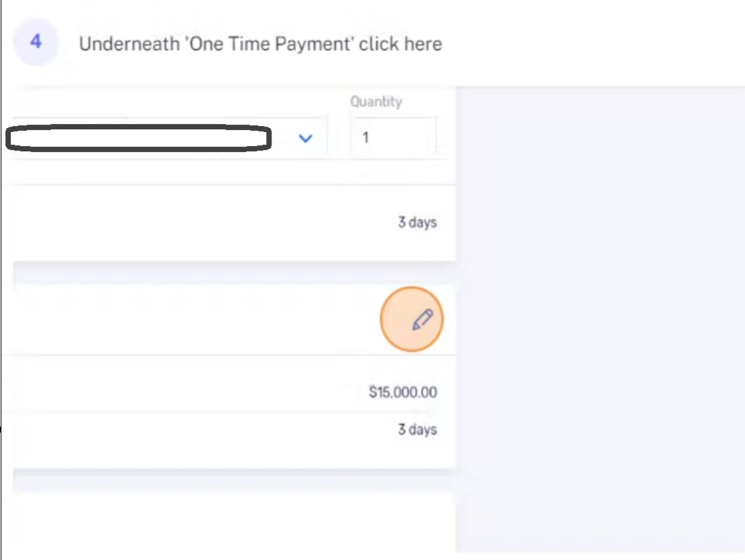
Task: Click the Quantity label
Action: tap(376, 101)
